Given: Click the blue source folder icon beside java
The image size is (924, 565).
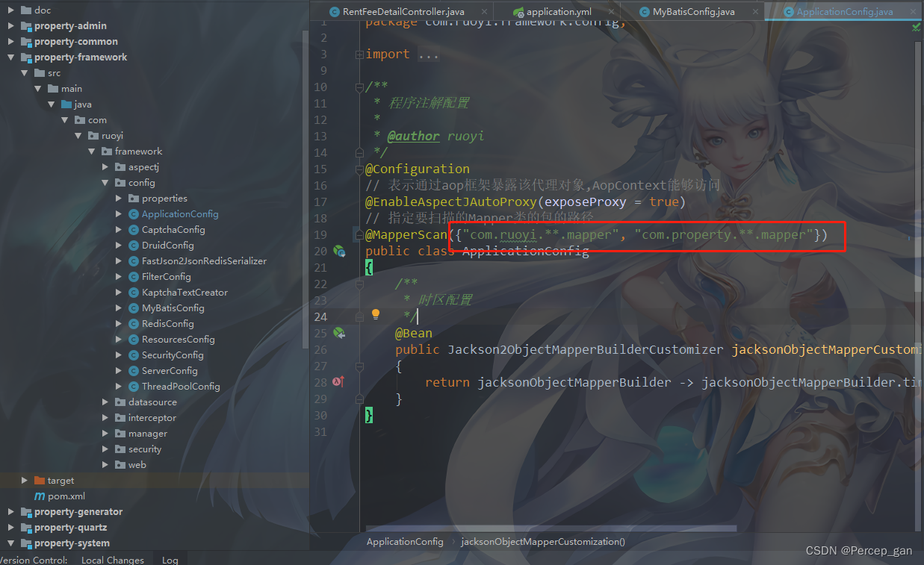Looking at the screenshot, I should [x=66, y=104].
